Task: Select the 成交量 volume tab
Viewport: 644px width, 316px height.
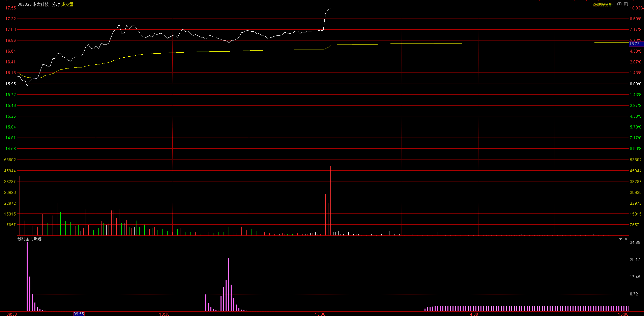Action: click(x=67, y=4)
